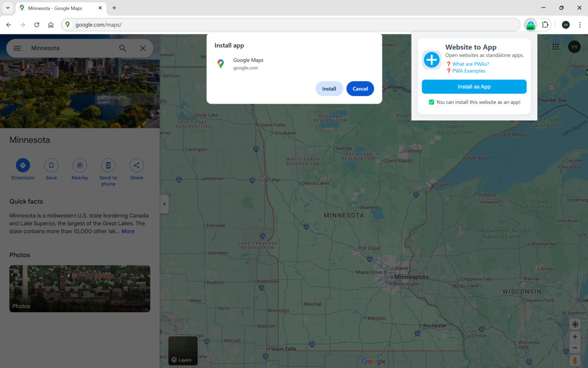Click the Minneapolis label on the map
Viewport: 588px width, 368px height.
[x=412, y=277]
